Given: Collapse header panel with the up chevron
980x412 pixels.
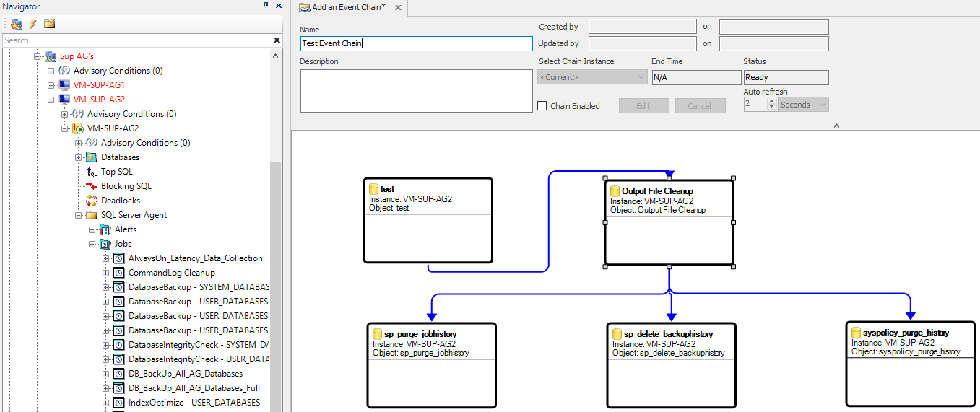Looking at the screenshot, I should (836, 126).
